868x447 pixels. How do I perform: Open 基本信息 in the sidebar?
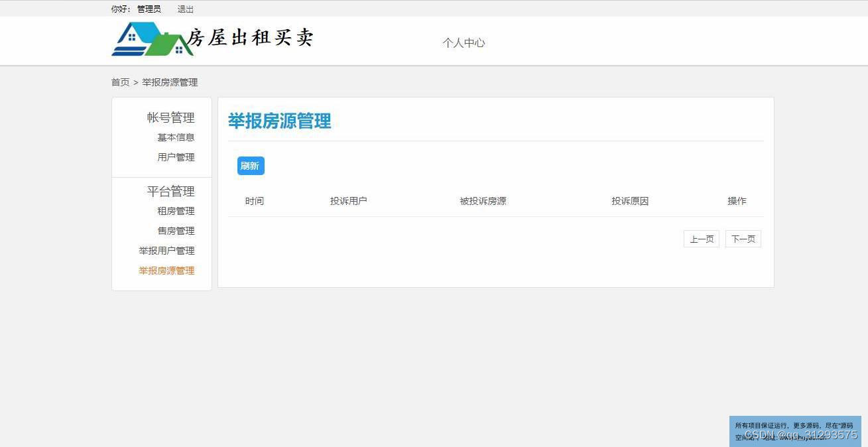point(176,137)
